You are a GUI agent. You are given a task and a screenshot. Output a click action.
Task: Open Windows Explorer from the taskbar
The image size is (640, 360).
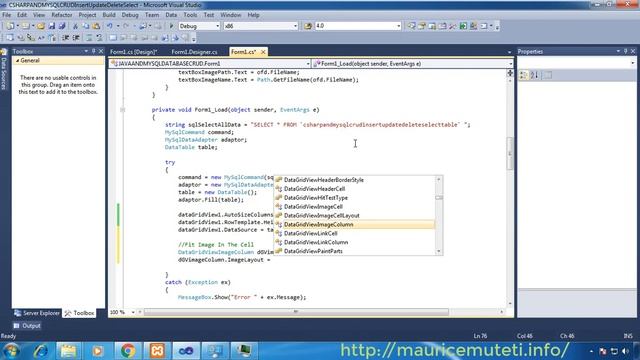point(69,351)
